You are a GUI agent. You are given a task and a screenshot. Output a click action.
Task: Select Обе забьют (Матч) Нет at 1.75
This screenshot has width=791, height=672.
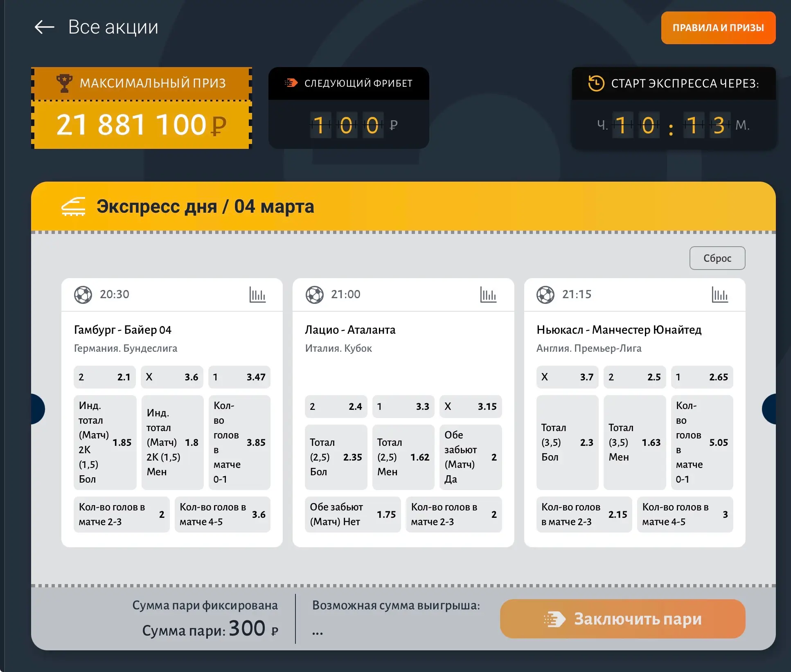352,515
